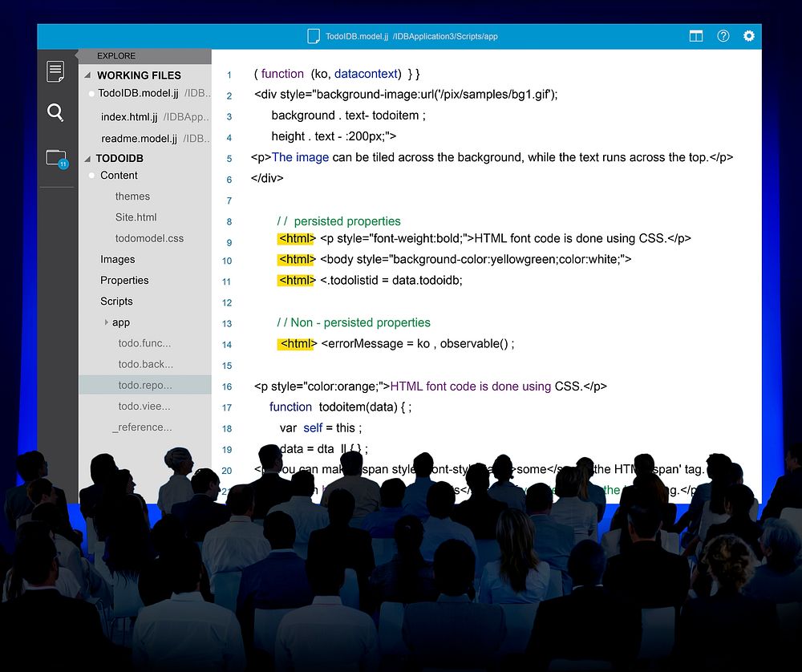Click the Properties folder in the tree
The image size is (802, 672).
pos(124,280)
